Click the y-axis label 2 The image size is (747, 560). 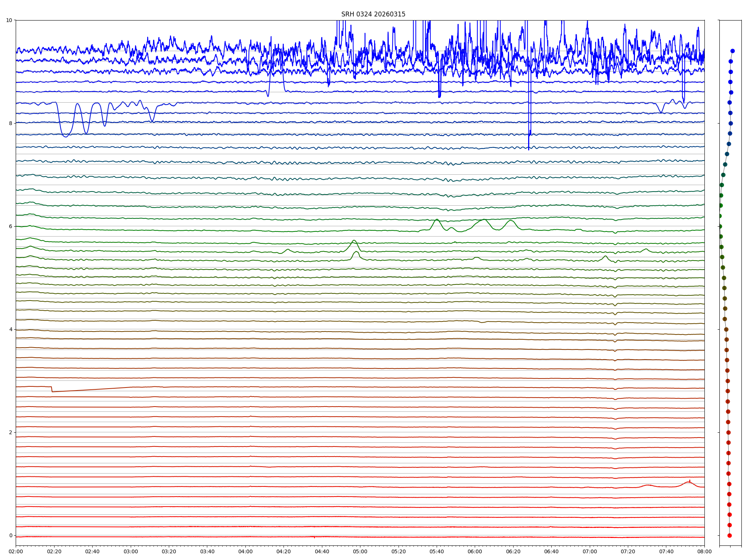(10, 432)
